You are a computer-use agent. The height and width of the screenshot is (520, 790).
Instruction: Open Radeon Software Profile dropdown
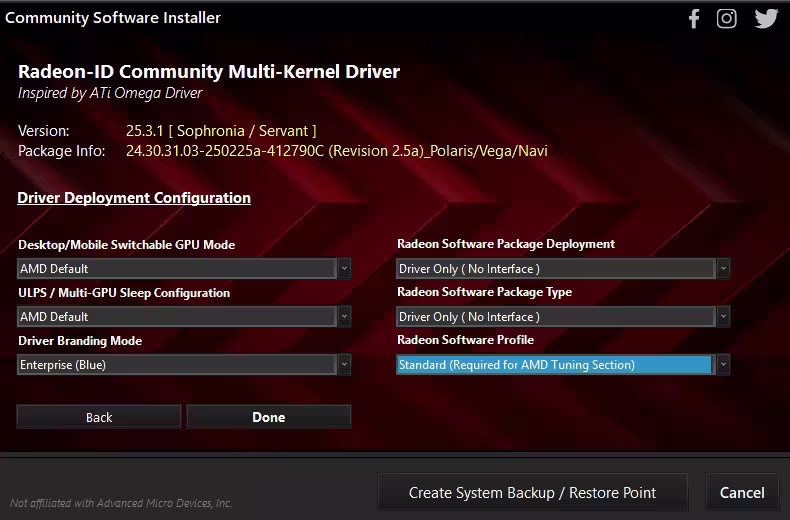[x=563, y=364]
